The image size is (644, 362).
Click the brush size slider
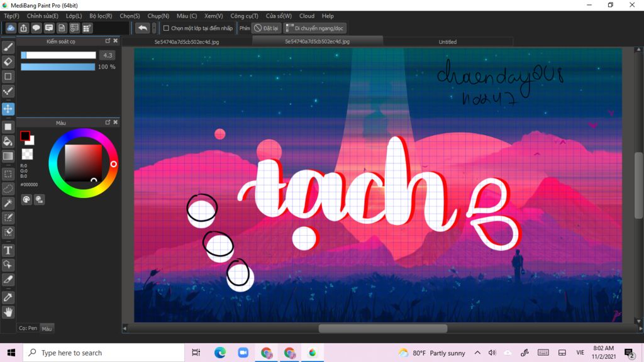[58, 55]
